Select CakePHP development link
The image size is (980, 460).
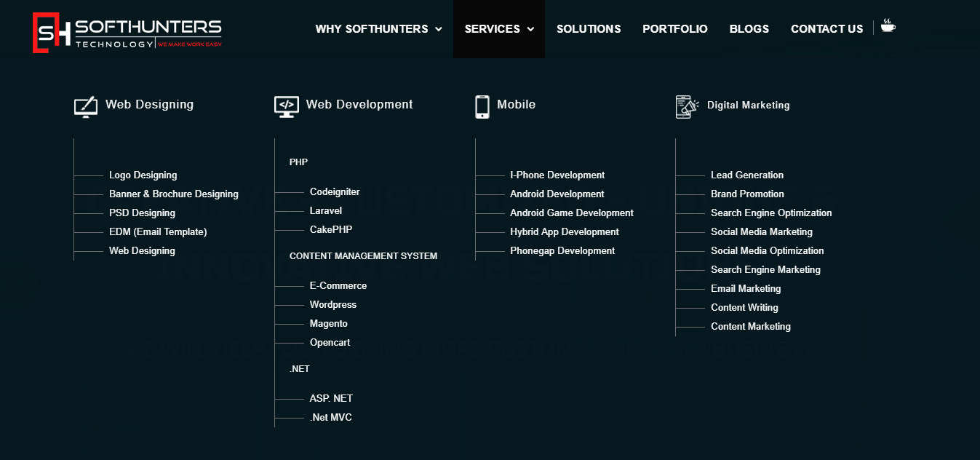coord(331,230)
